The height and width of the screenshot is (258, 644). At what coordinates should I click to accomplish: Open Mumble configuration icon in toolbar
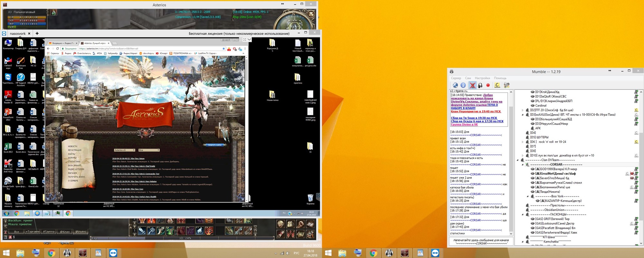(507, 85)
